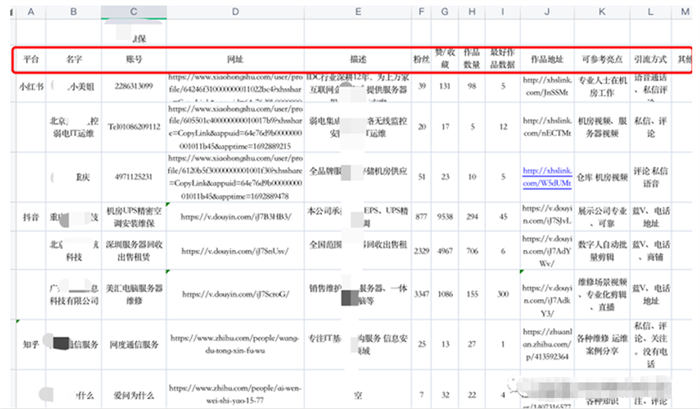
Task: Select likes cell 9538
Action: (445, 217)
